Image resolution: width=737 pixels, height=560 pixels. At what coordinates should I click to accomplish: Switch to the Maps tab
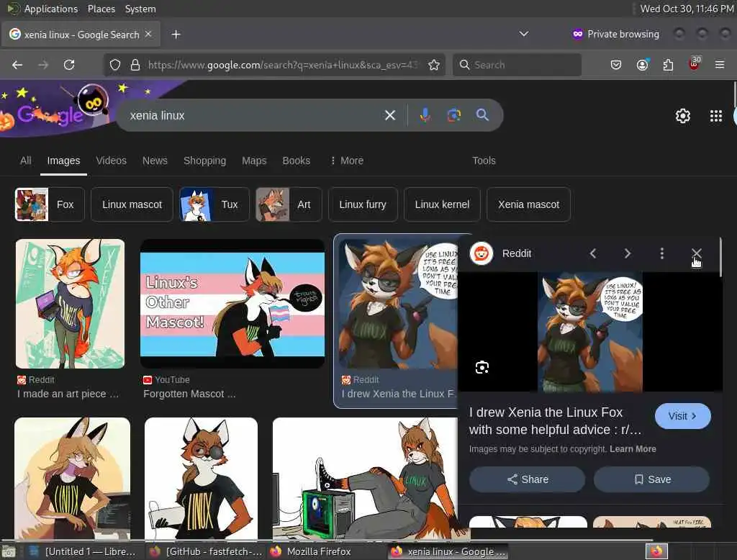[254, 161]
